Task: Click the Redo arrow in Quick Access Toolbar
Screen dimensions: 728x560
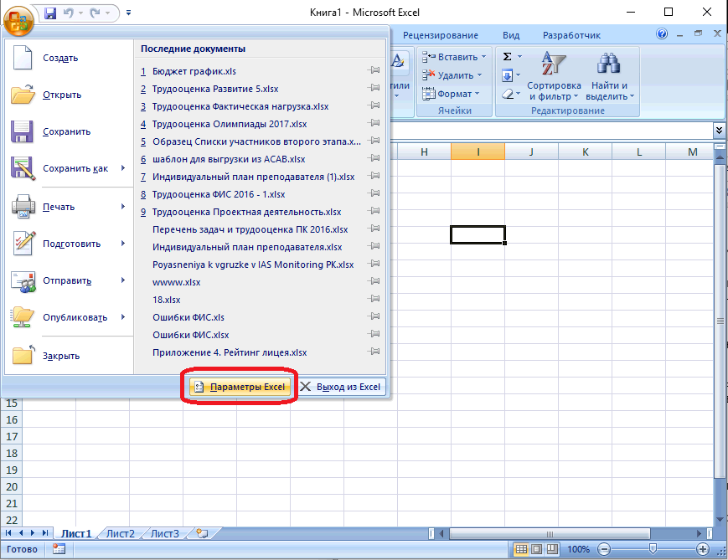Action: coord(96,13)
